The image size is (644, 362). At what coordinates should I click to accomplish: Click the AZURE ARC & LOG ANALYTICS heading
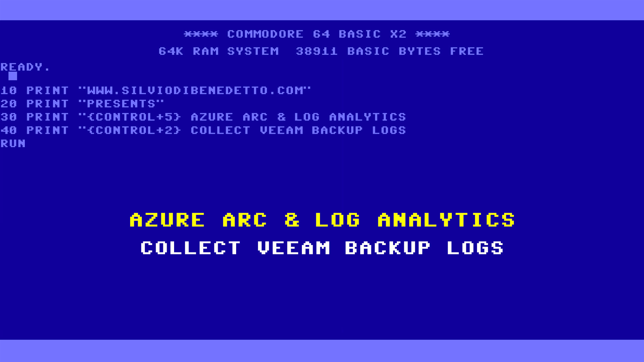coord(322,220)
